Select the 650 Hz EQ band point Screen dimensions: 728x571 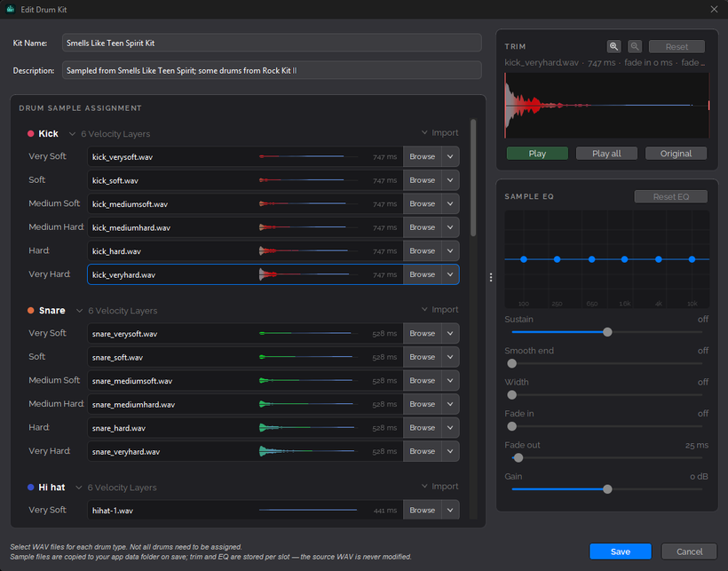(x=592, y=259)
